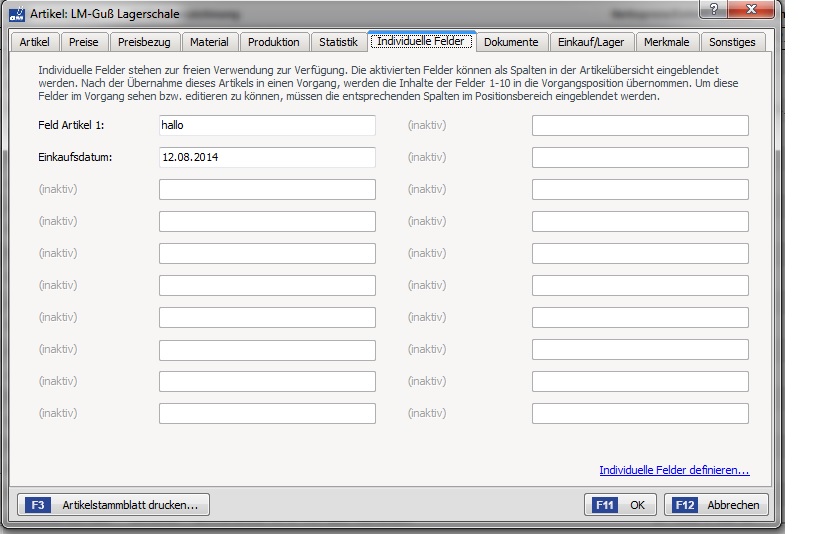Click the 'Feld Artikel 1:' label
This screenshot has height=534, width=819.
(x=71, y=125)
